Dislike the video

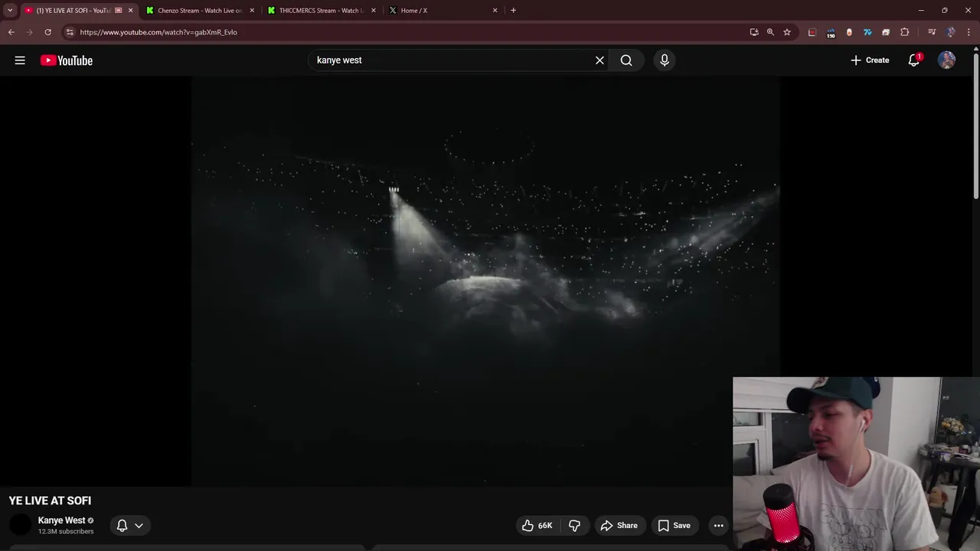pyautogui.click(x=574, y=526)
